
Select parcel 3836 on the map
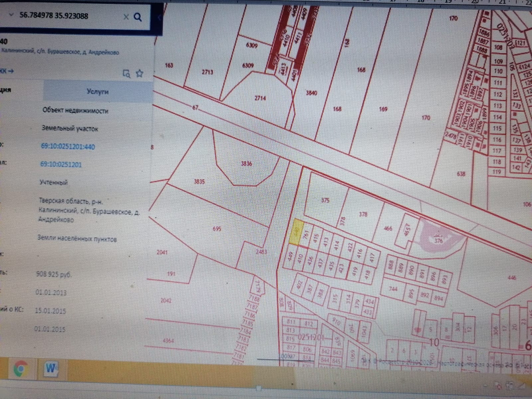pyautogui.click(x=246, y=163)
